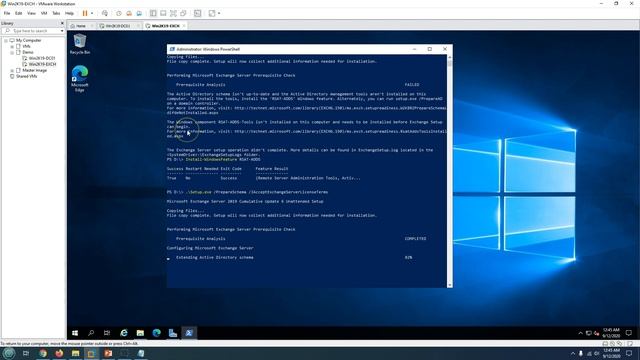Open the stretch display dropdown arrow
Image resolution: width=640 pixels, height=360 pixels.
coord(219,13)
